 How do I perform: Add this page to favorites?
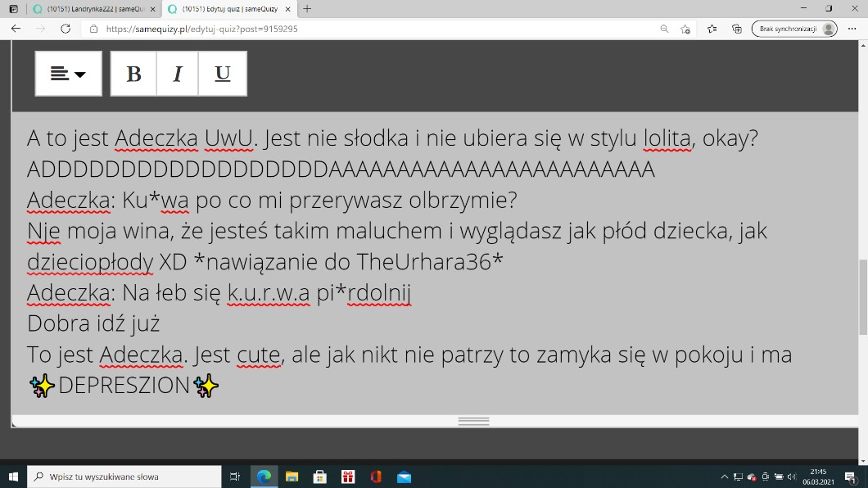coord(685,29)
